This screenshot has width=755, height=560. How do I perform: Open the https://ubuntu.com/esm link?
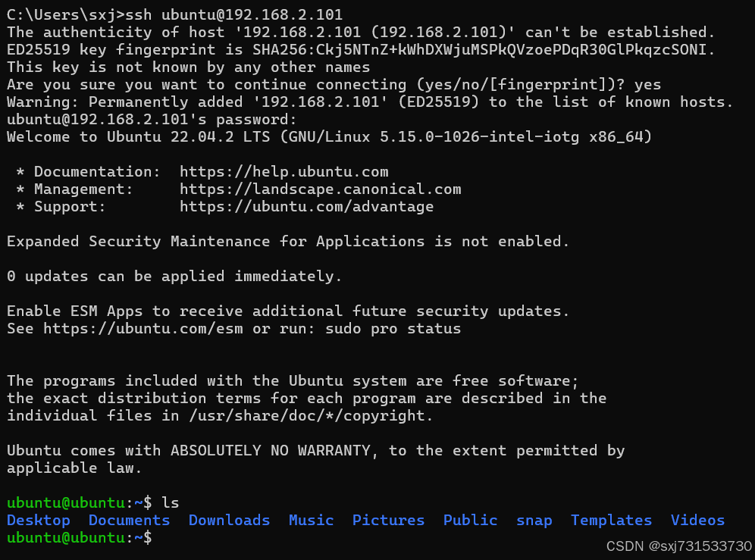coord(143,329)
